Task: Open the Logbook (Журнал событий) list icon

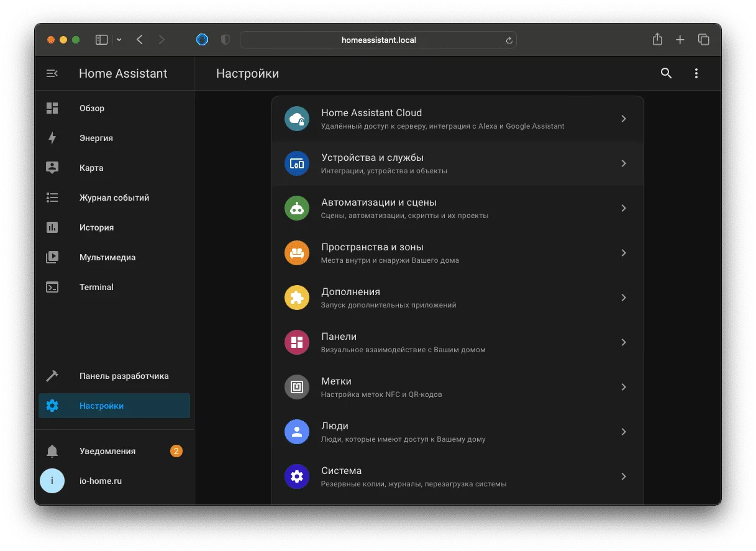Action: coord(52,198)
